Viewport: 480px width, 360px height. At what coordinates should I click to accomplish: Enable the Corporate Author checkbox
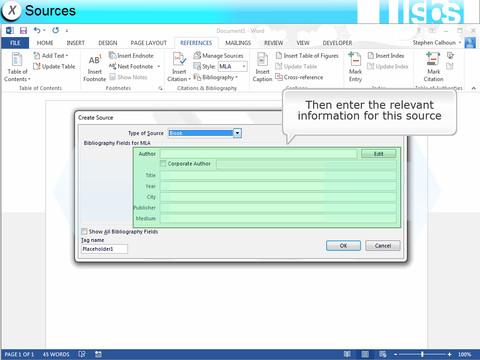163,164
